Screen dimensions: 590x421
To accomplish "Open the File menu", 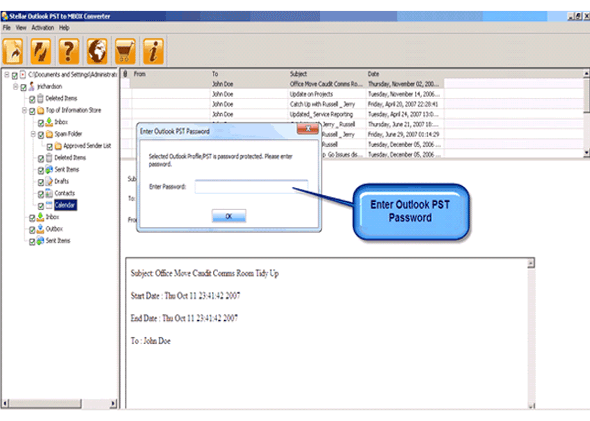I will 7,27.
